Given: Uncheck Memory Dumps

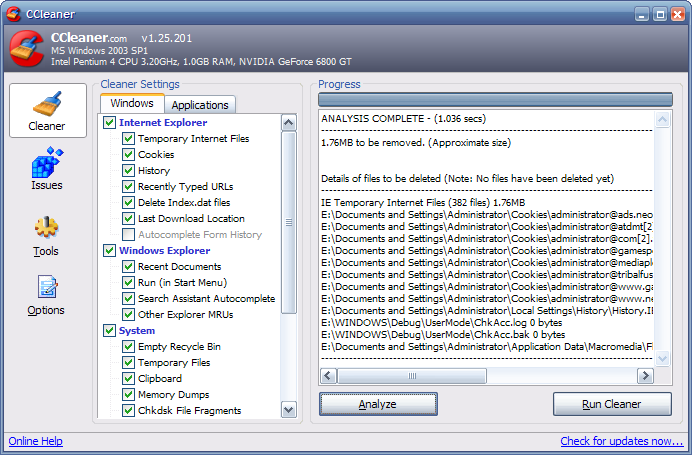Looking at the screenshot, I should point(128,394).
